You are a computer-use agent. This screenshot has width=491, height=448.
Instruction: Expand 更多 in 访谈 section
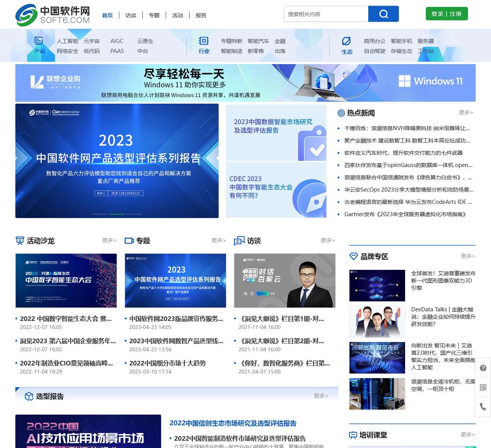coord(328,240)
